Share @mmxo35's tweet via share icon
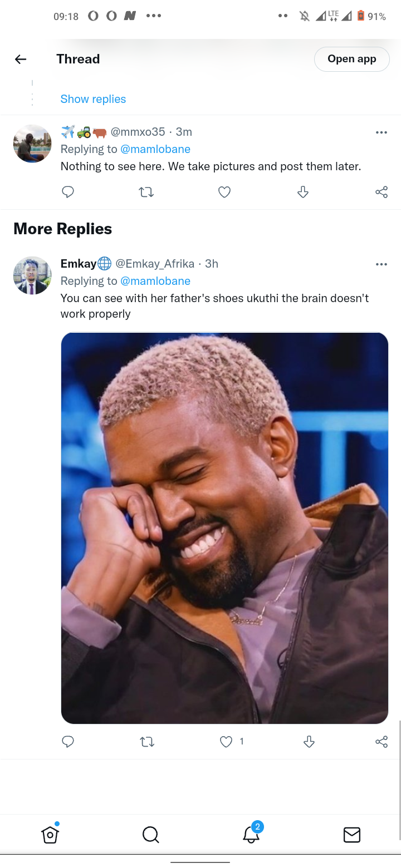401x868 pixels. click(382, 192)
